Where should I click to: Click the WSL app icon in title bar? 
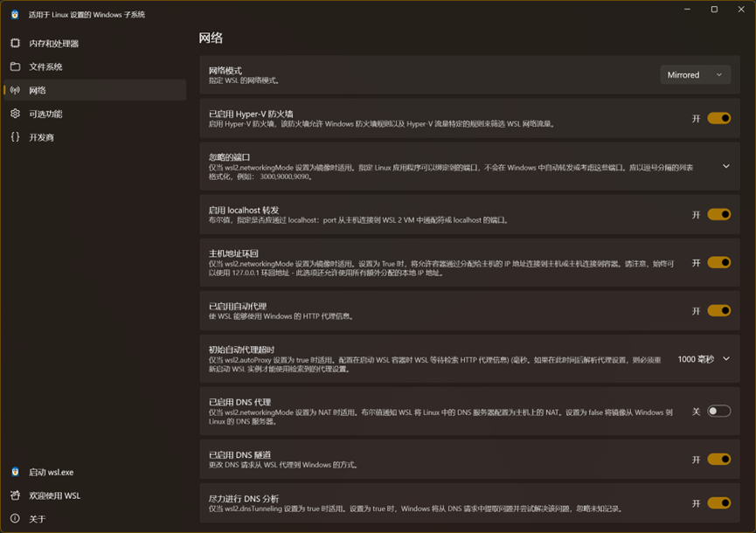14,14
